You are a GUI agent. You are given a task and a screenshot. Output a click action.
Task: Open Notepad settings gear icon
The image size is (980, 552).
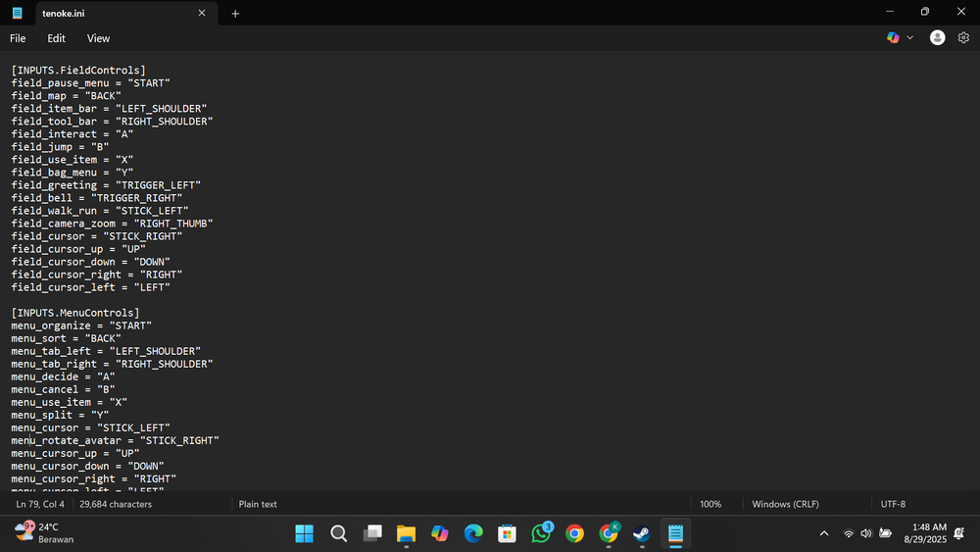coord(963,37)
